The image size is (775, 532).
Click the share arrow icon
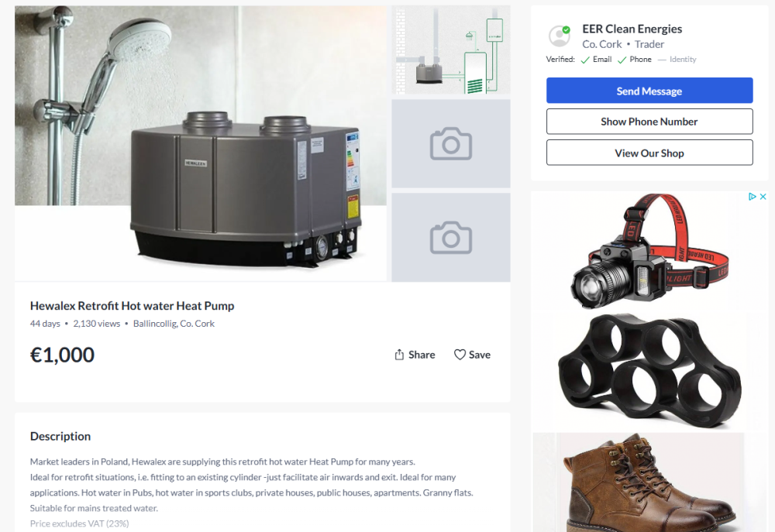click(399, 355)
